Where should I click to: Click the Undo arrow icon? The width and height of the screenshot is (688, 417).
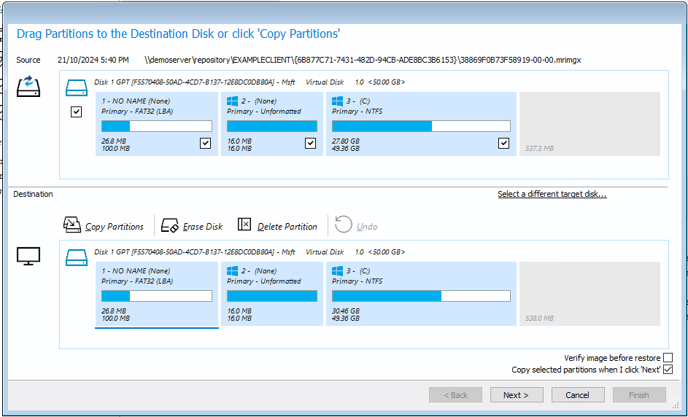pyautogui.click(x=343, y=225)
